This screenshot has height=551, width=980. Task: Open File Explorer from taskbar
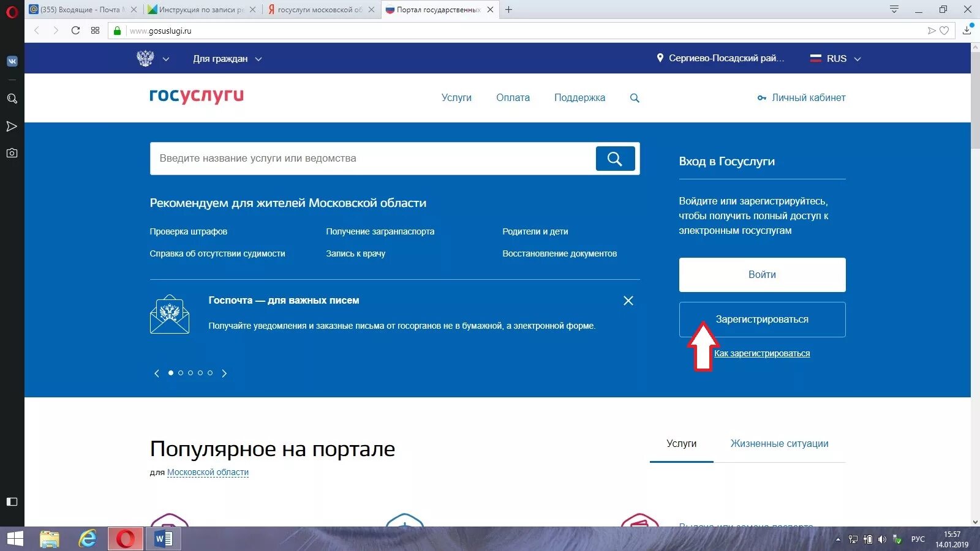click(x=50, y=539)
